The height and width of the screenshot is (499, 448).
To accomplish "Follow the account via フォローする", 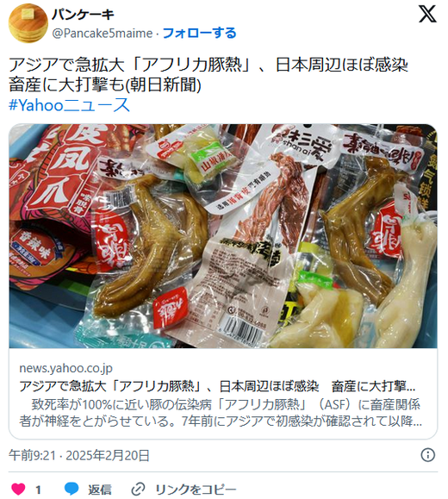I will click(x=200, y=33).
